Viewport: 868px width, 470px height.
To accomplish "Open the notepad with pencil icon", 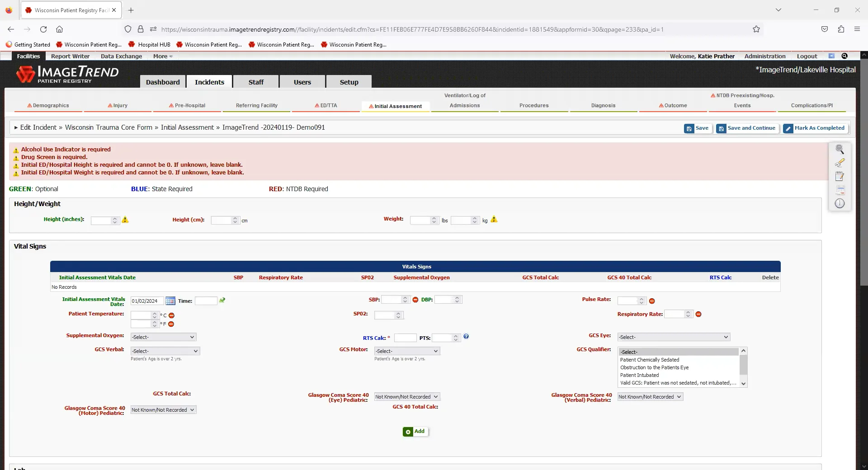I will click(x=840, y=176).
